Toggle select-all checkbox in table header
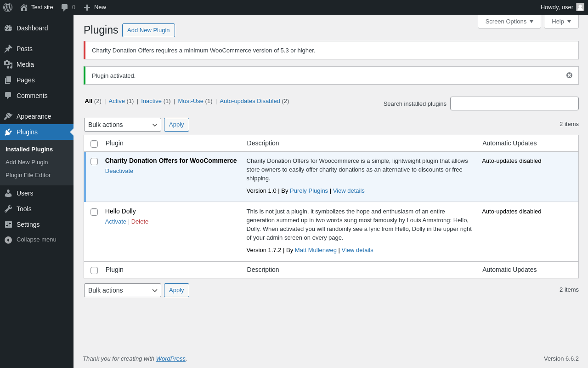 click(94, 144)
